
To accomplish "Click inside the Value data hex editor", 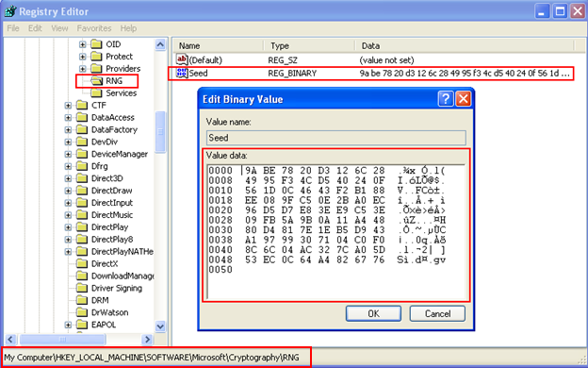I will 336,232.
